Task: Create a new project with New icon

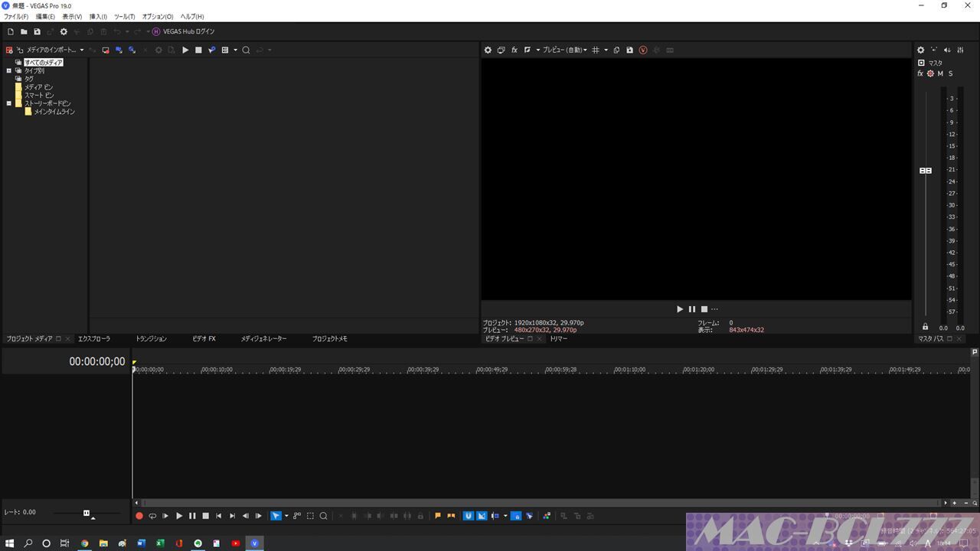Action: 11,31
